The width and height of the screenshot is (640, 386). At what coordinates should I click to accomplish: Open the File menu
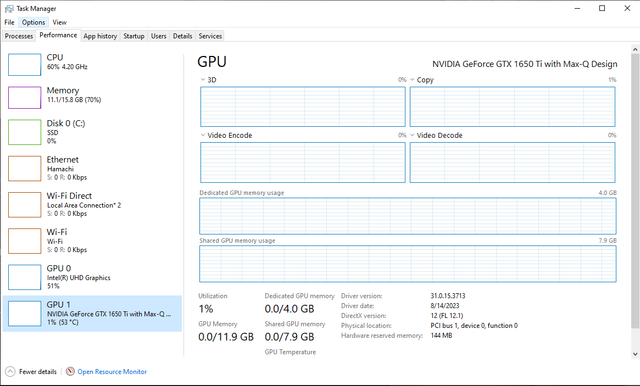click(x=9, y=22)
